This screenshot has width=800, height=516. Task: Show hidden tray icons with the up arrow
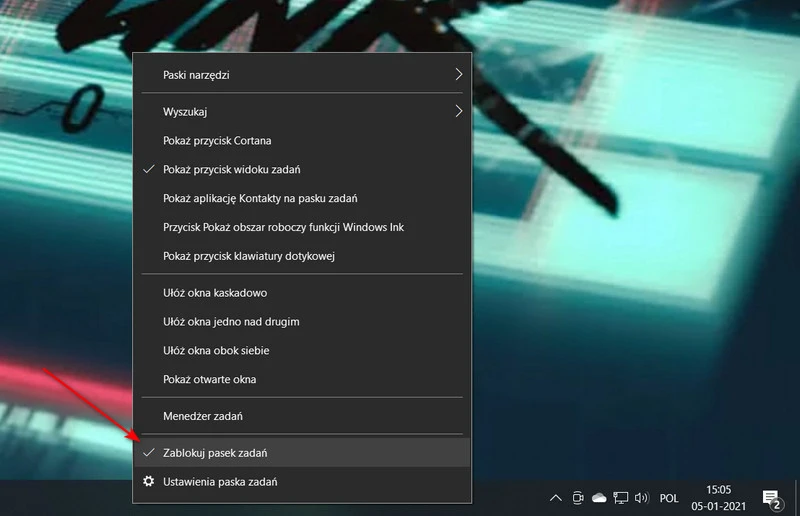tap(556, 498)
